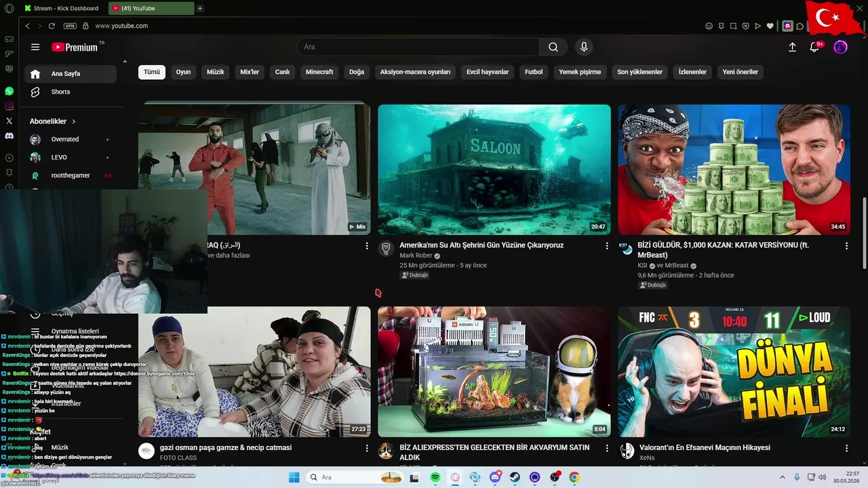Open options for gazi osman paşa video

click(x=367, y=449)
